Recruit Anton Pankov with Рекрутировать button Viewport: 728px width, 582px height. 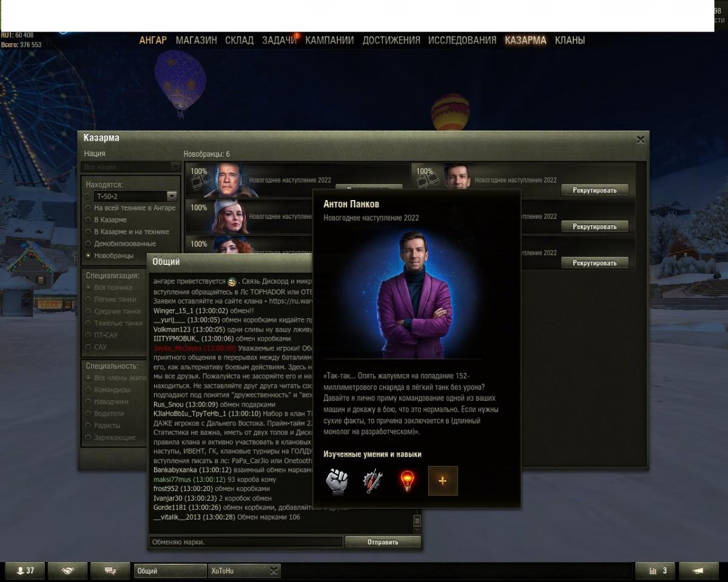tap(595, 190)
